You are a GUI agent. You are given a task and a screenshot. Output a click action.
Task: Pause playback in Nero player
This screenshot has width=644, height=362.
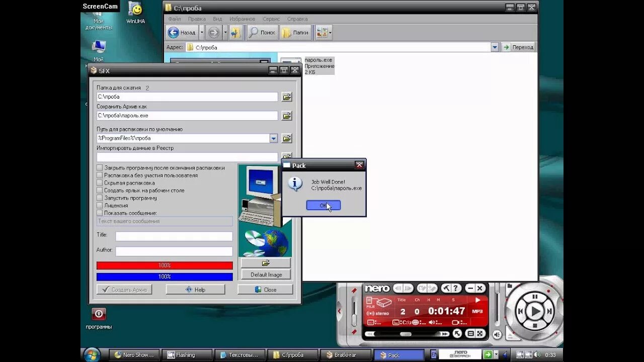(x=535, y=297)
